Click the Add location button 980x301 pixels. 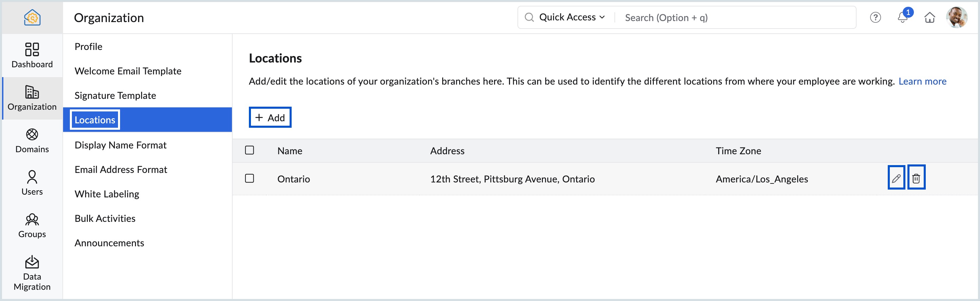(270, 117)
